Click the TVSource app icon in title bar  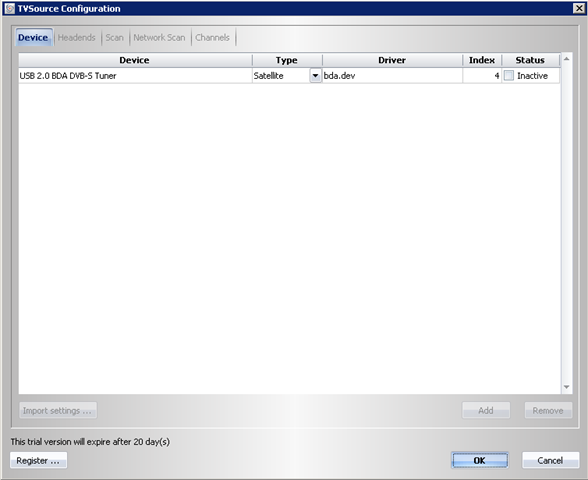[x=10, y=8]
